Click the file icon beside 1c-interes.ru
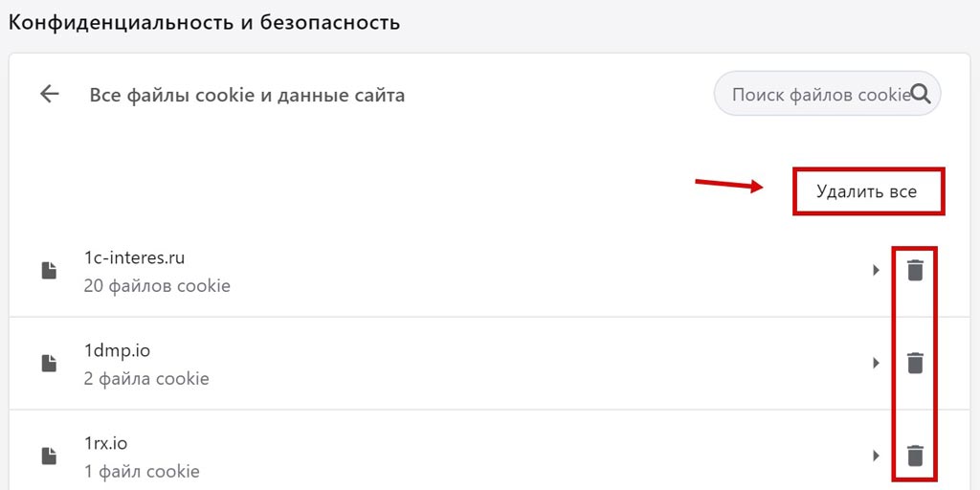This screenshot has width=980, height=490. 48,271
